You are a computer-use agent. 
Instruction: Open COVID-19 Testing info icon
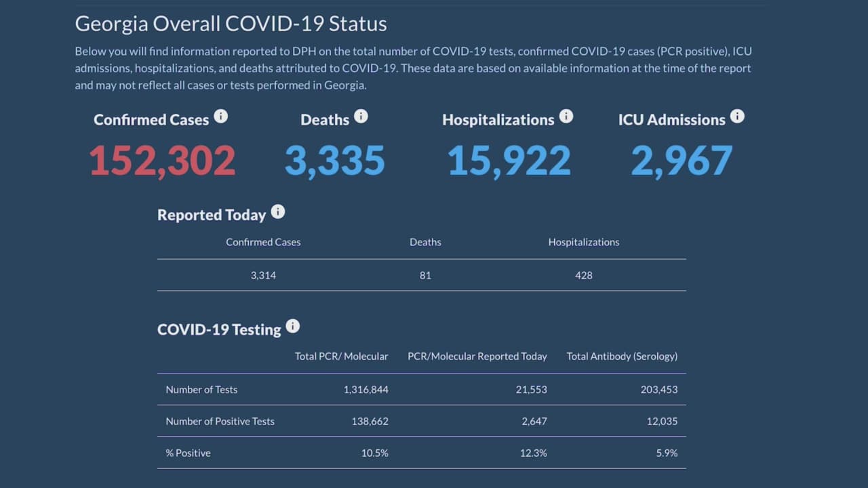point(292,327)
